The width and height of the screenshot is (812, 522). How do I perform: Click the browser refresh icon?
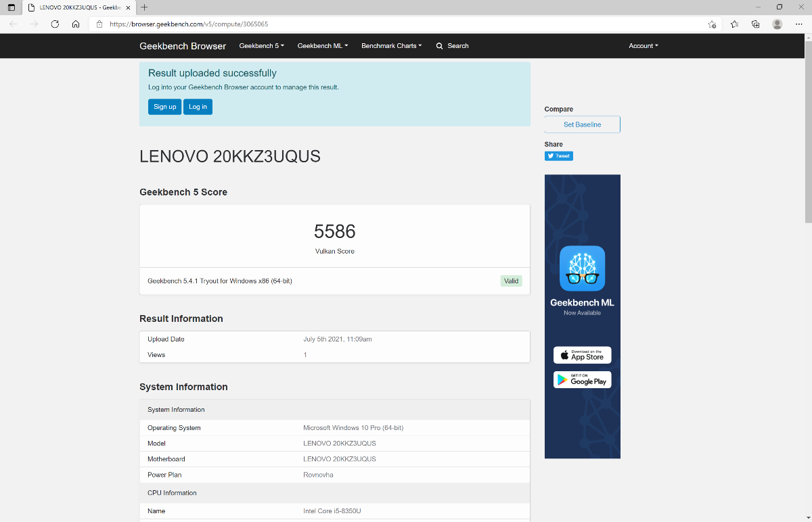click(55, 24)
